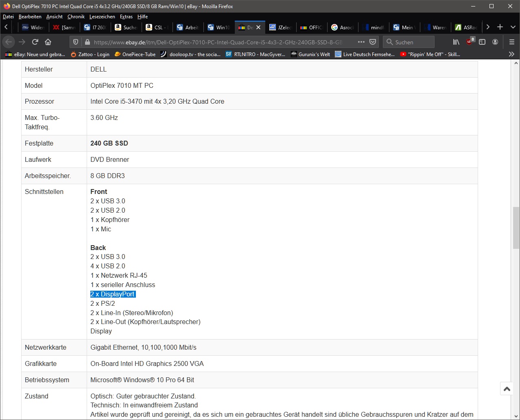Switch to the ASRoc tab
This screenshot has width=520, height=420.
[x=467, y=27]
